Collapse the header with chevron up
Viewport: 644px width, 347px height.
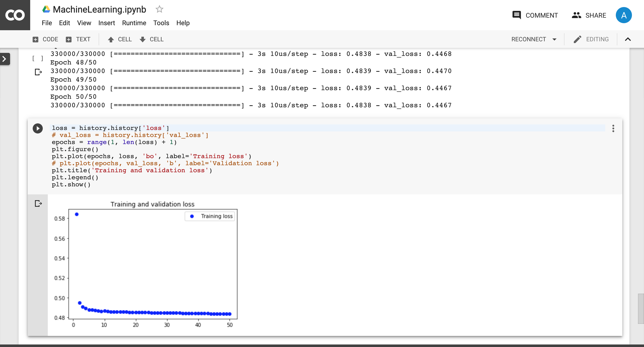[x=628, y=39]
